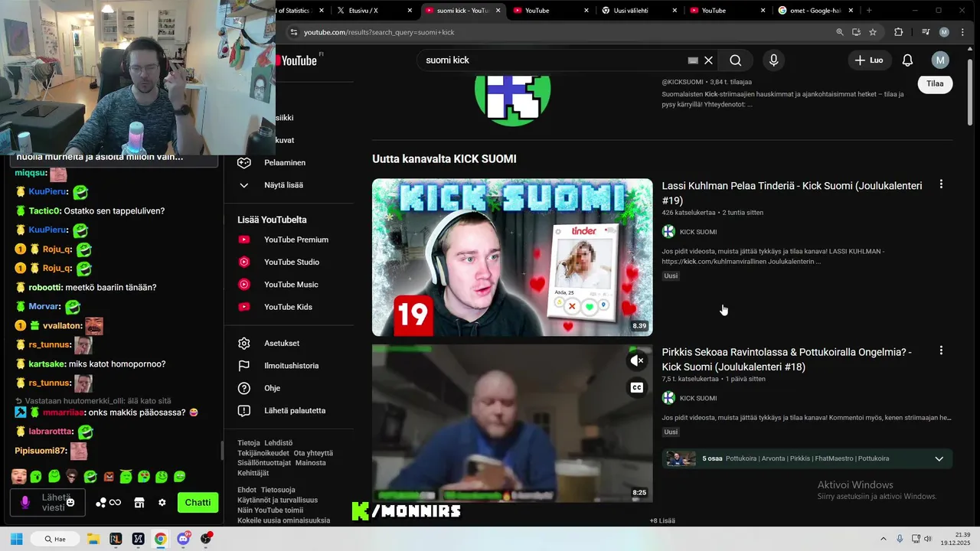Screen dimensions: 980x551
Task: Open YouTube notifications bell
Action: coord(907,60)
